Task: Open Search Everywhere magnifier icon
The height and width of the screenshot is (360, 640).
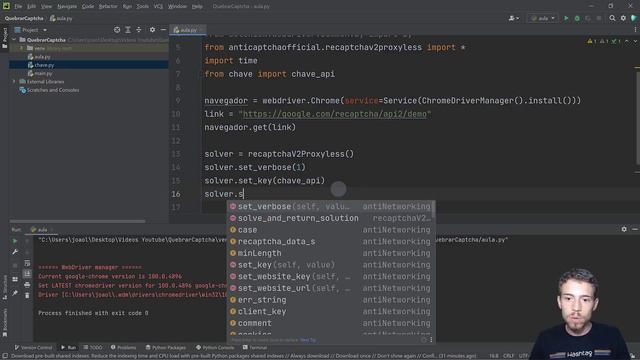Action: 612,18
